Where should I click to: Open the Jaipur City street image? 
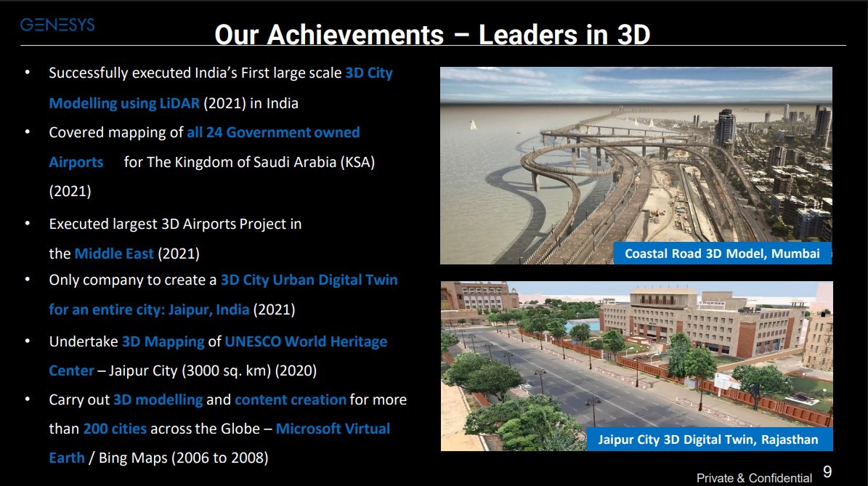636,366
